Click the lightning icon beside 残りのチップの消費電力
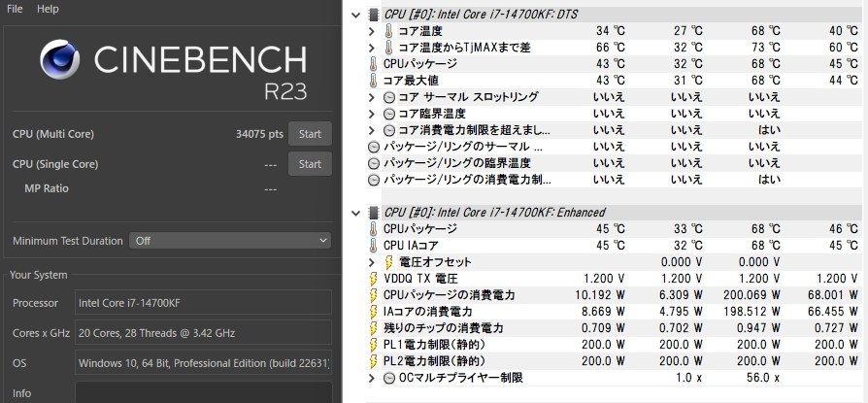The image size is (868, 403). click(374, 328)
